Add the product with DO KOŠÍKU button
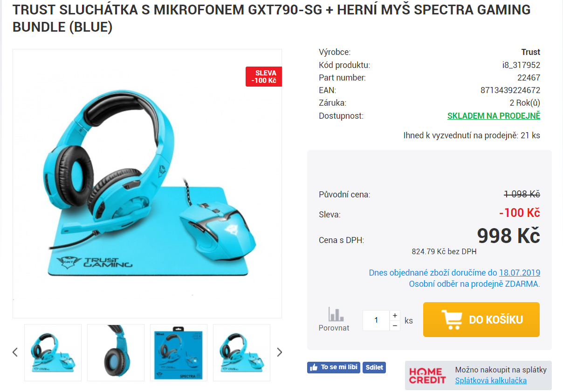The height and width of the screenshot is (392, 563). tap(481, 319)
